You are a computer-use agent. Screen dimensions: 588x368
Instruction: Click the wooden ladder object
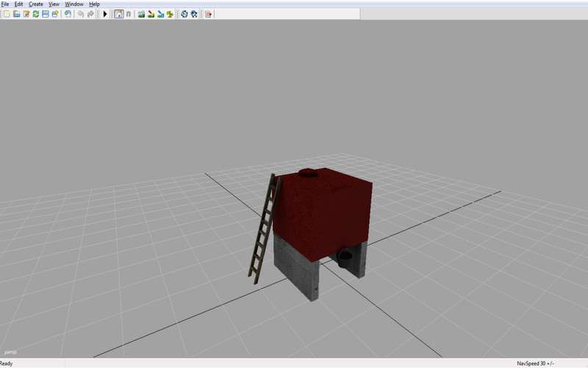(264, 228)
